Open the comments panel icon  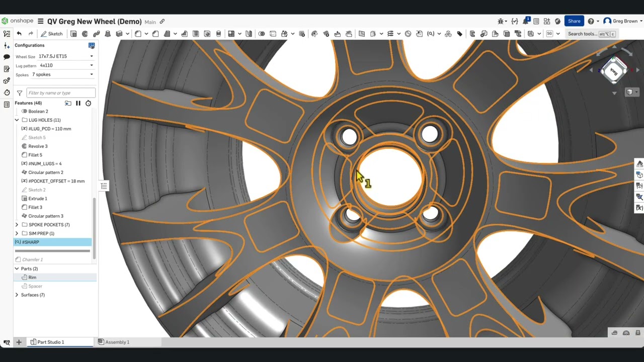click(7, 57)
